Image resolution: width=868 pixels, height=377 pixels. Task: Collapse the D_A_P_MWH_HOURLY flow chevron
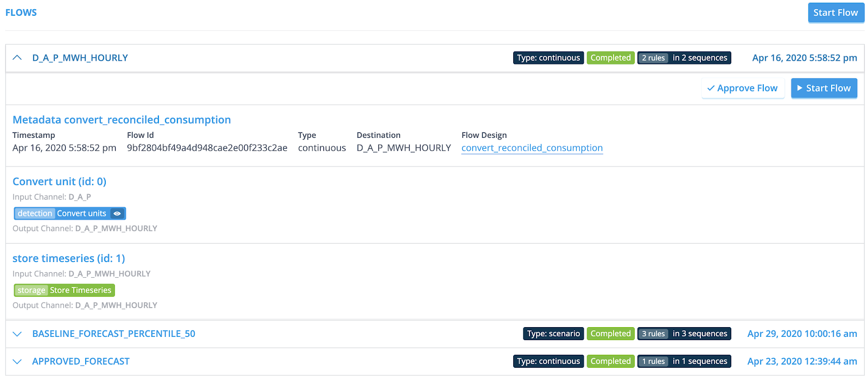[x=17, y=57]
